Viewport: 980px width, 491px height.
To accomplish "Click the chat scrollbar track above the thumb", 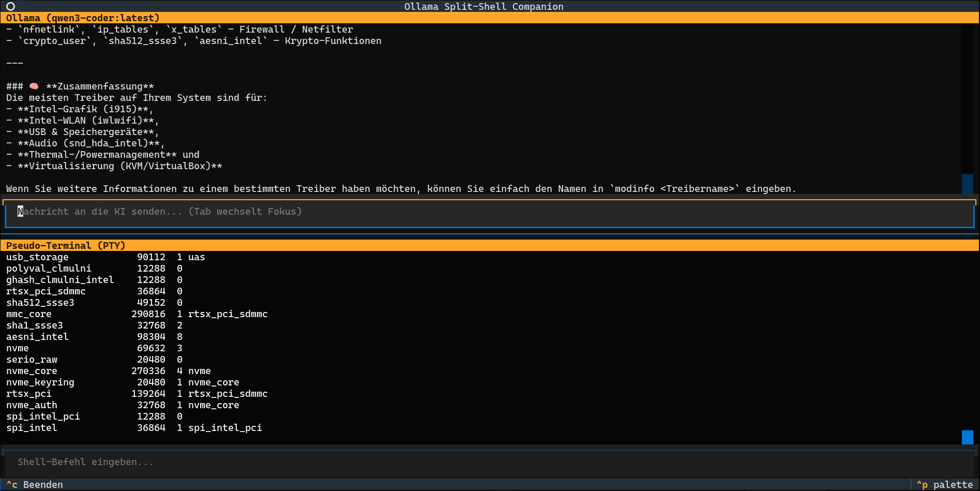I will tap(967, 98).
